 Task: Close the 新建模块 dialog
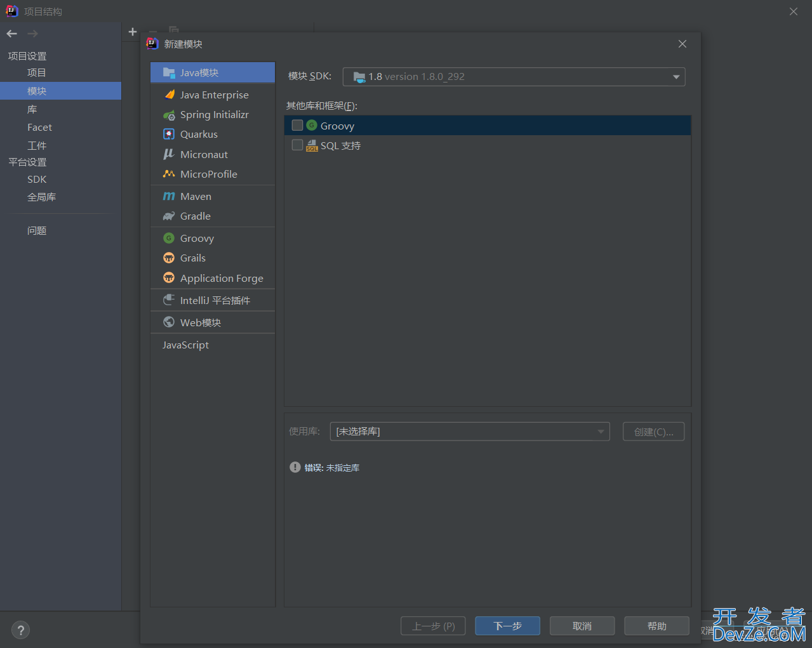tap(682, 44)
